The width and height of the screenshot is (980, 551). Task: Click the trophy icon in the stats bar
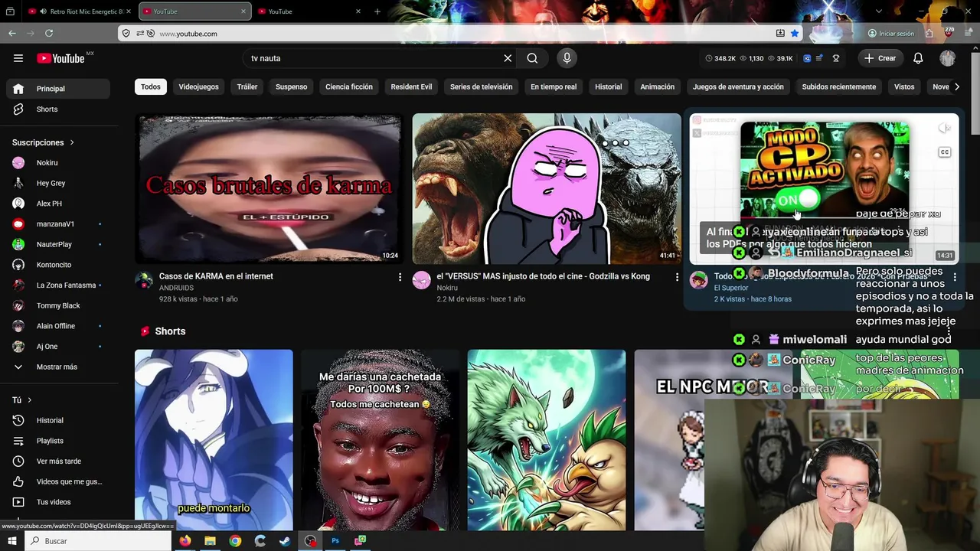[x=836, y=58]
